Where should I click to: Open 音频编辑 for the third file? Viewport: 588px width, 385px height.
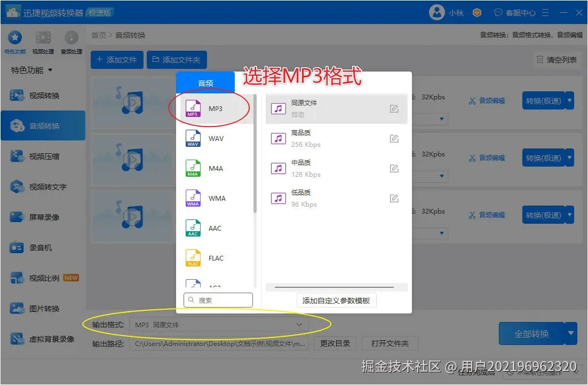tap(487, 215)
